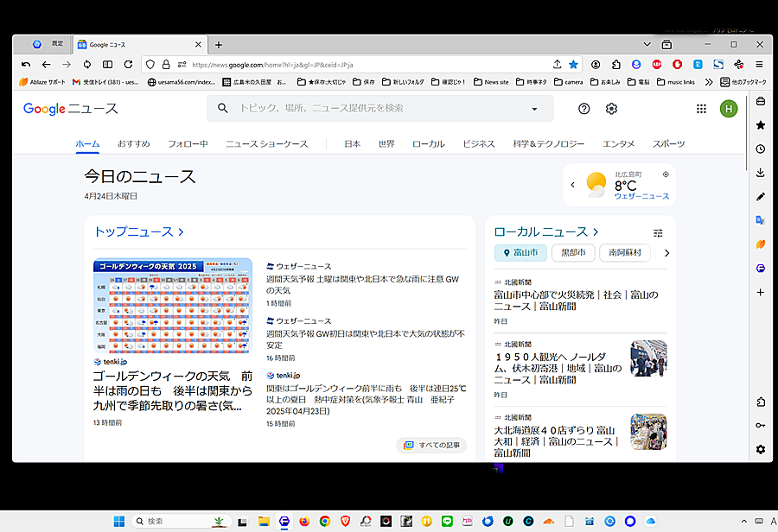Click the green H account avatar
Image resolution: width=778 pixels, height=532 pixels.
pyautogui.click(x=729, y=109)
